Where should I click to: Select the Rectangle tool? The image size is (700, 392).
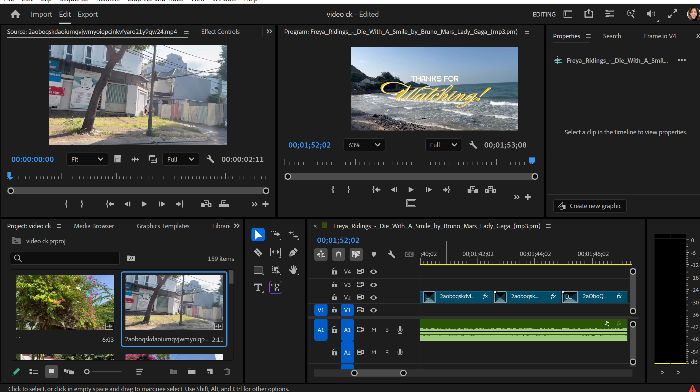coord(258,270)
